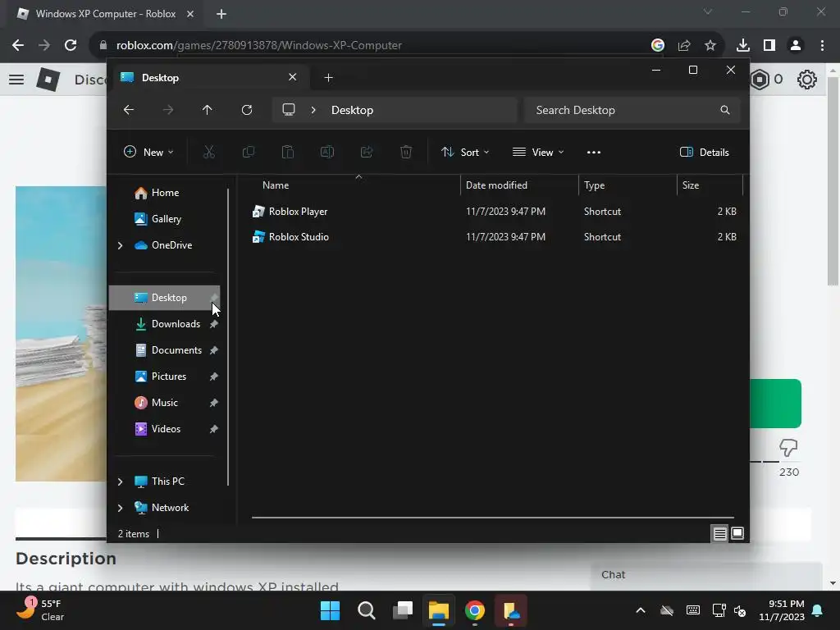The width and height of the screenshot is (840, 630).
Task: Click the Roblox logo
Action: (x=48, y=80)
